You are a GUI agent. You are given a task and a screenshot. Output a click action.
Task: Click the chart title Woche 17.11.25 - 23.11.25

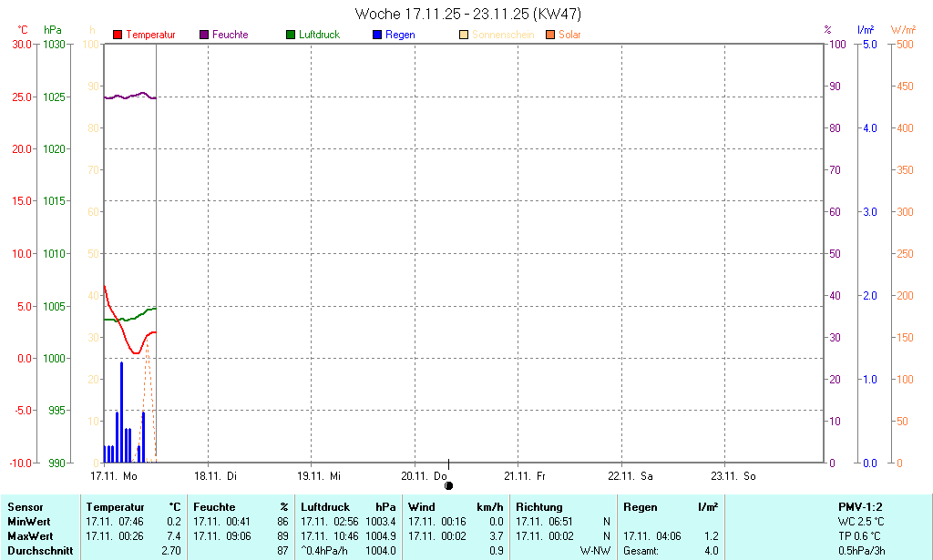click(467, 14)
